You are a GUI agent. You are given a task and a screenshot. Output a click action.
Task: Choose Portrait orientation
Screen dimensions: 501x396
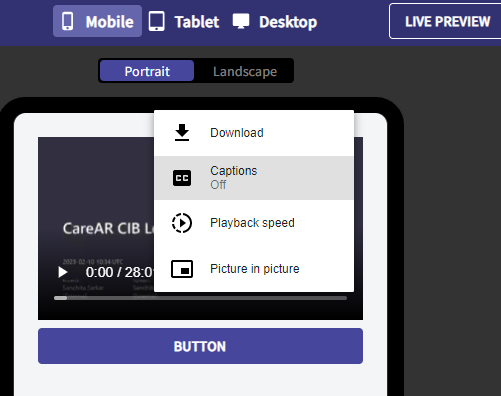tap(147, 71)
